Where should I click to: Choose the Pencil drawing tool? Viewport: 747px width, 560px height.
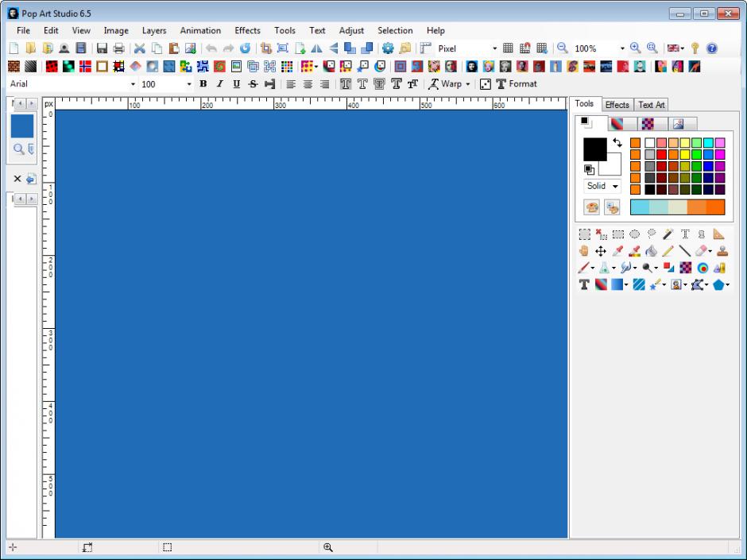click(x=668, y=251)
